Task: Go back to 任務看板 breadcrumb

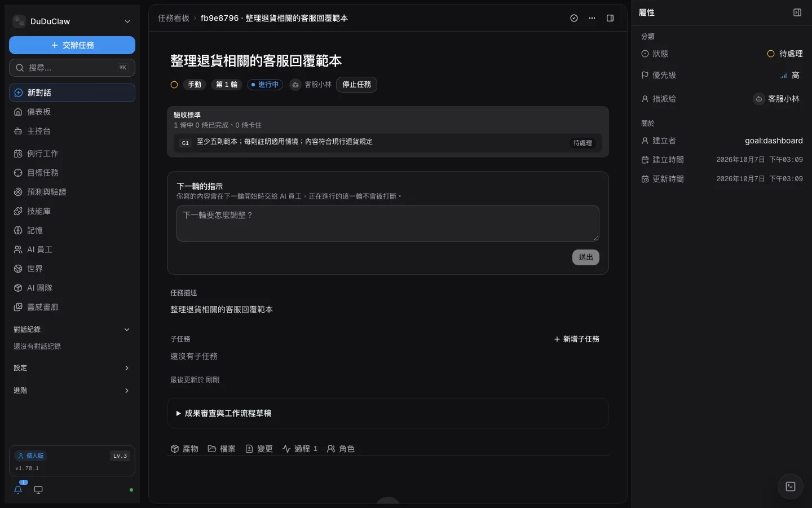Action: coord(174,18)
